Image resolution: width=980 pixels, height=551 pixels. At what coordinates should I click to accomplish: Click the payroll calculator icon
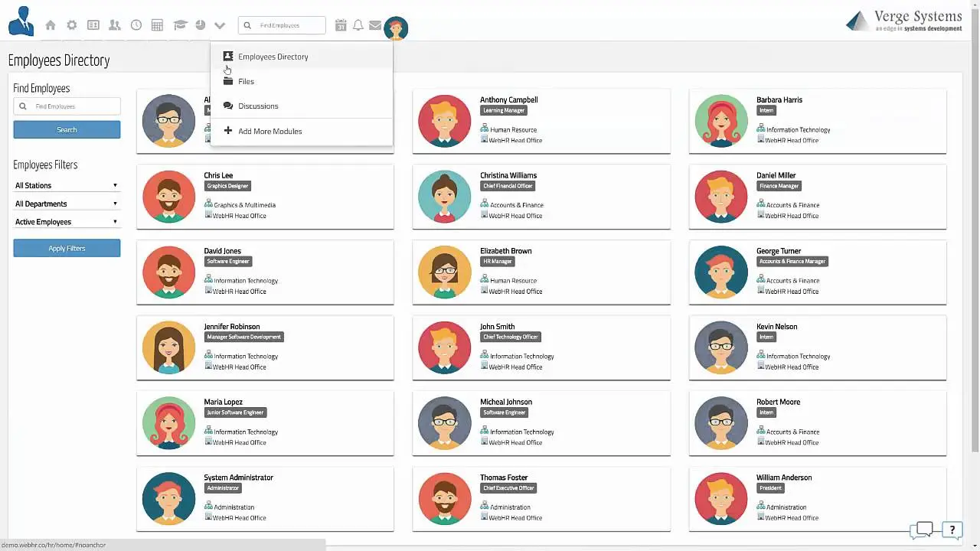(157, 24)
